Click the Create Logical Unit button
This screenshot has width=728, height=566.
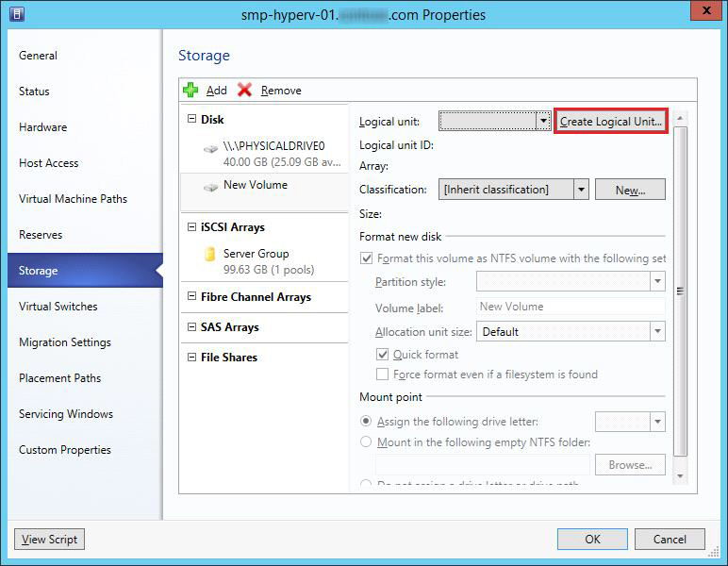click(611, 122)
